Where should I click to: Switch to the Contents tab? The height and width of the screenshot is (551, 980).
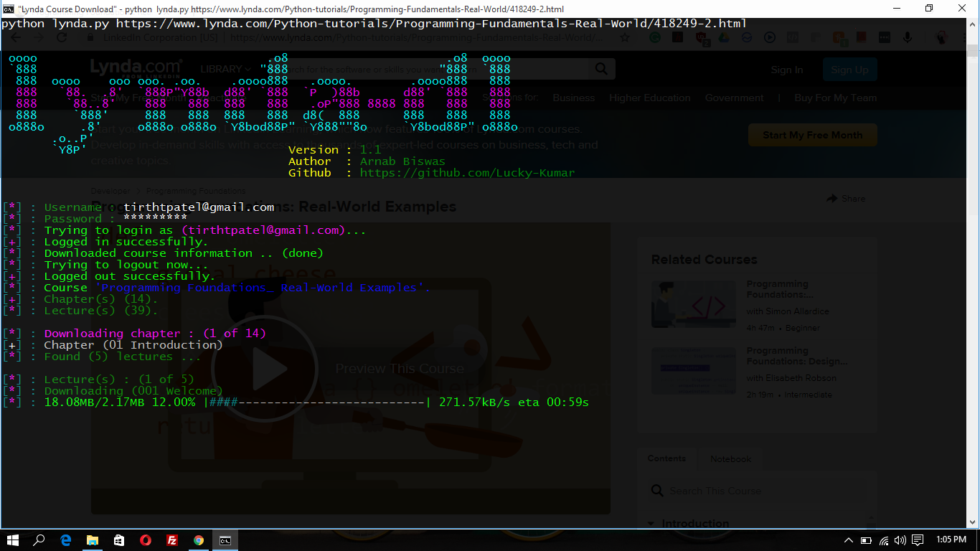click(x=666, y=458)
